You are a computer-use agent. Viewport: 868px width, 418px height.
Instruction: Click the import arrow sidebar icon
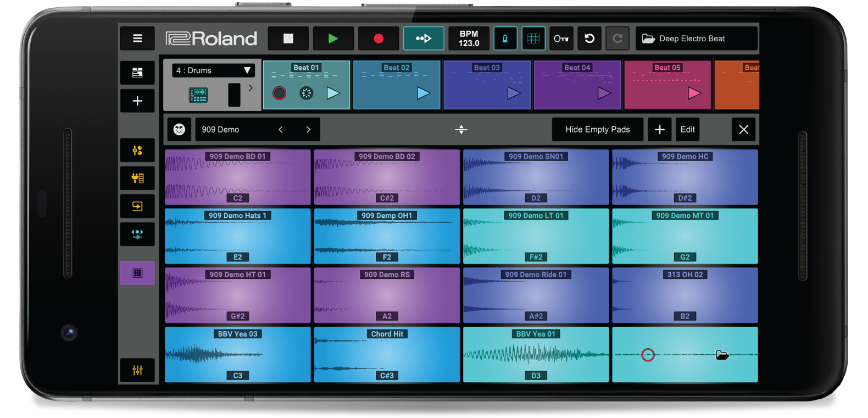pyautogui.click(x=137, y=206)
